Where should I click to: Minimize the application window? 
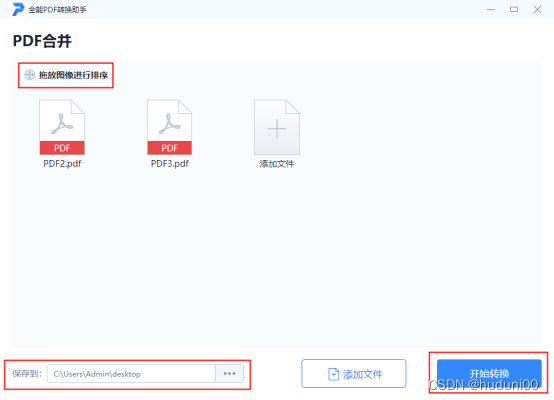coord(491,10)
